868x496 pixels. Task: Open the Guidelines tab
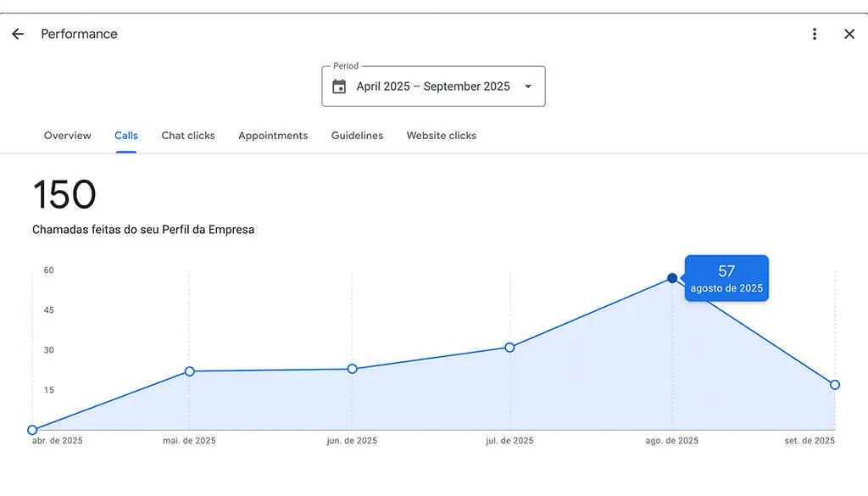click(356, 135)
